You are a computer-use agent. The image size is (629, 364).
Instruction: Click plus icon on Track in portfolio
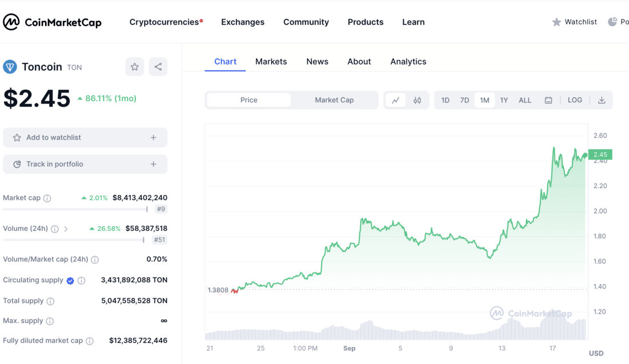pyautogui.click(x=153, y=164)
